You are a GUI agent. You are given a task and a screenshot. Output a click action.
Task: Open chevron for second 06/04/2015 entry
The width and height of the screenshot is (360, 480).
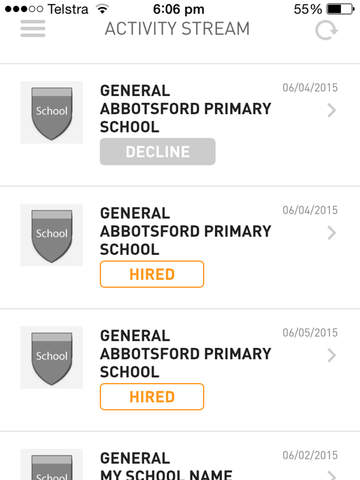[331, 233]
